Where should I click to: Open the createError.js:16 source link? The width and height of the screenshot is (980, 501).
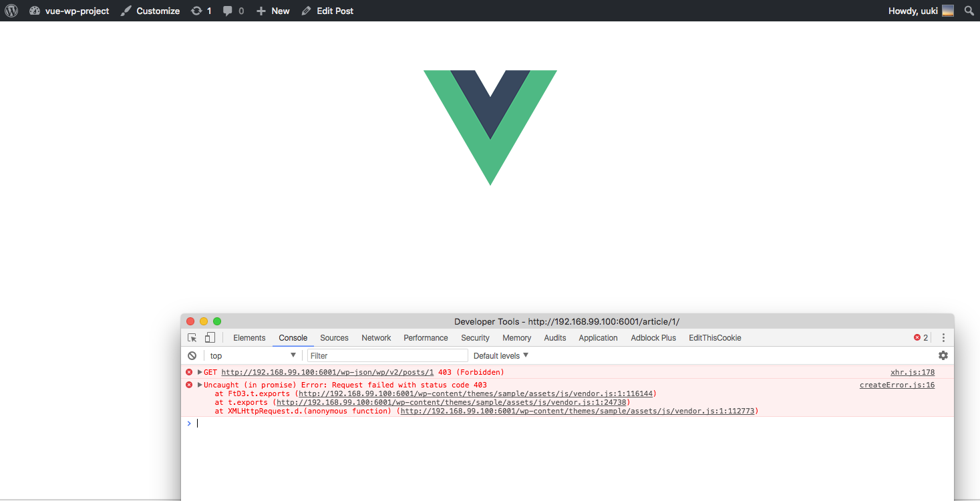897,385
